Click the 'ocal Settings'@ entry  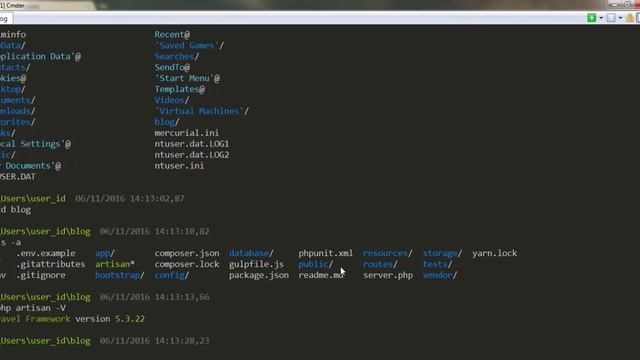point(36,144)
